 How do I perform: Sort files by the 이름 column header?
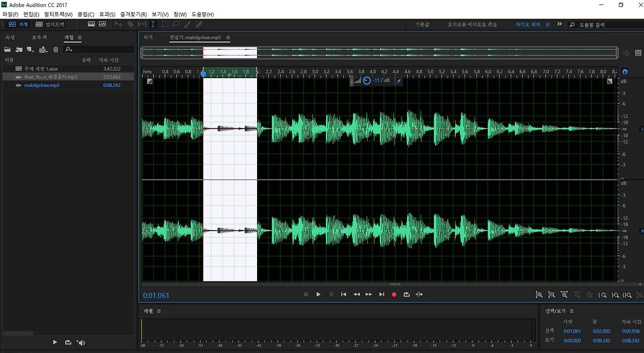click(x=9, y=60)
